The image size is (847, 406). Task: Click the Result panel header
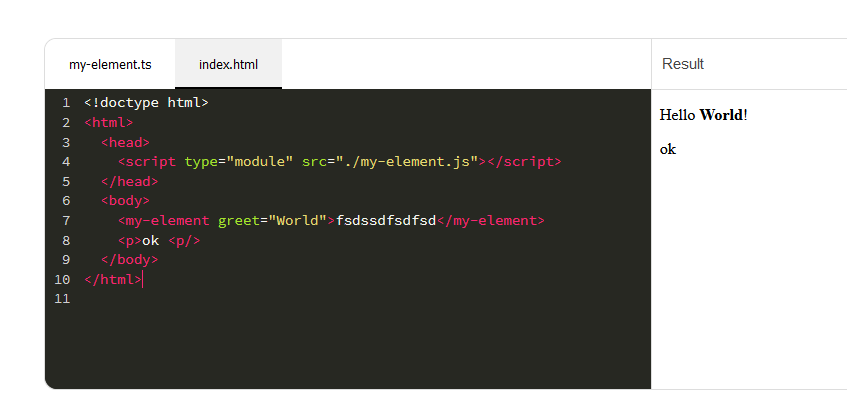(x=683, y=64)
